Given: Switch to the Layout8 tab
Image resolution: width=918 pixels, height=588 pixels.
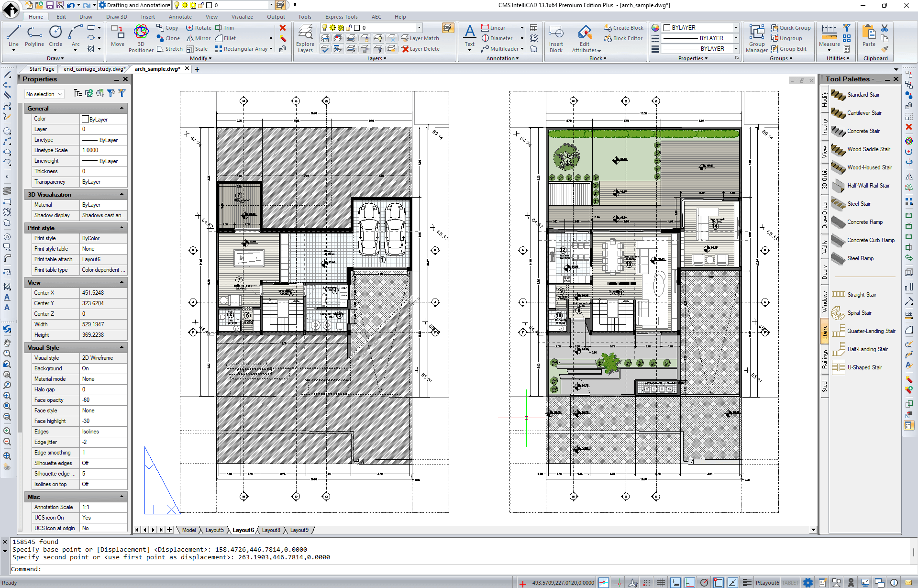Looking at the screenshot, I should click(x=271, y=530).
